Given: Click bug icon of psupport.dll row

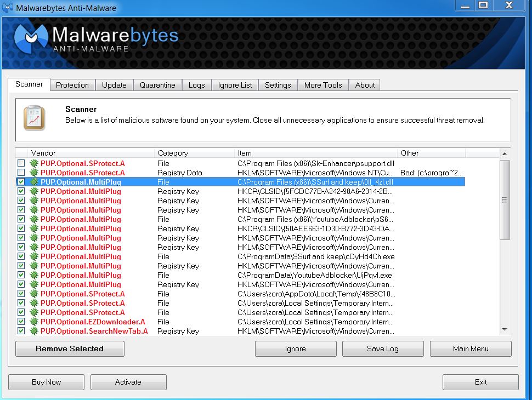Looking at the screenshot, I should 34,163.
